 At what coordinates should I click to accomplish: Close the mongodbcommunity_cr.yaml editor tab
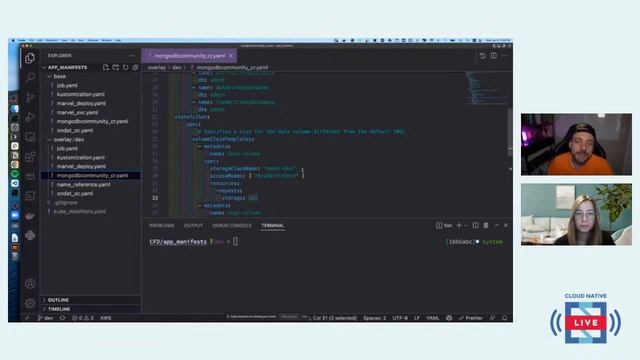[231, 56]
